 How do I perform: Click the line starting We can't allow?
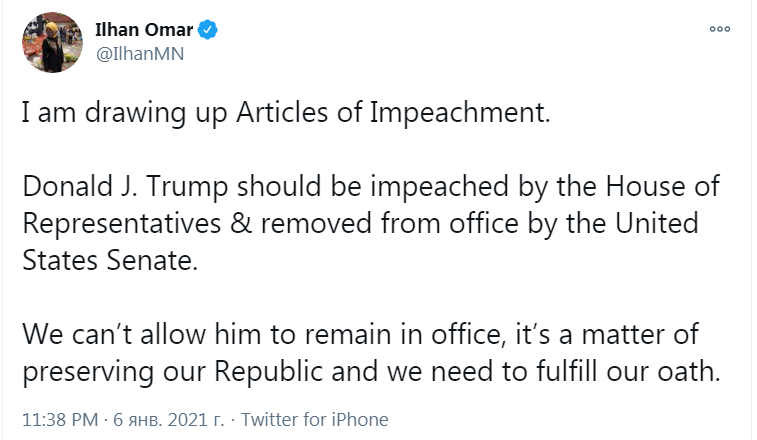pos(362,330)
